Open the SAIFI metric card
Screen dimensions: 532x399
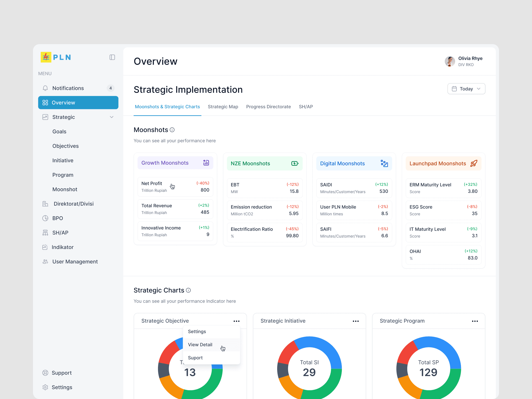coord(354,232)
